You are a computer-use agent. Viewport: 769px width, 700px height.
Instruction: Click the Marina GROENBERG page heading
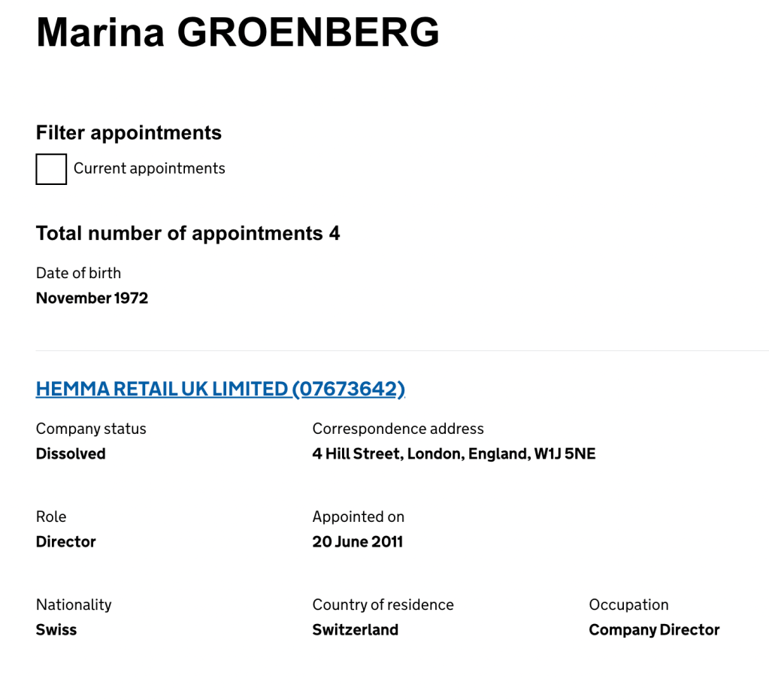pos(238,33)
